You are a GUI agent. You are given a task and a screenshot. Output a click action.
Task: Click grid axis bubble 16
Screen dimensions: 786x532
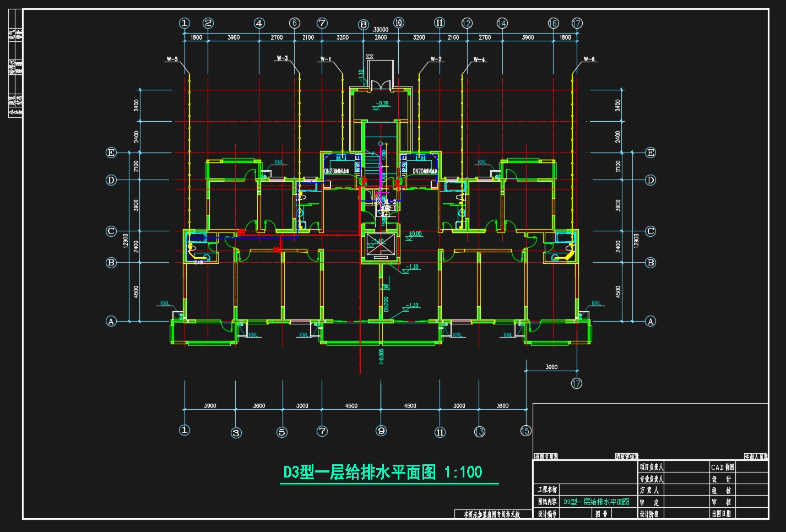click(554, 23)
